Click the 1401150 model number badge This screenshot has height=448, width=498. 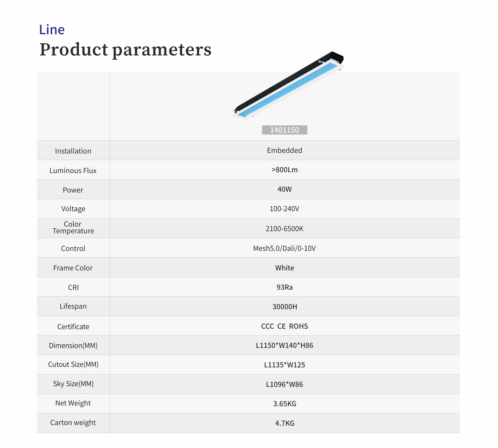coord(284,130)
